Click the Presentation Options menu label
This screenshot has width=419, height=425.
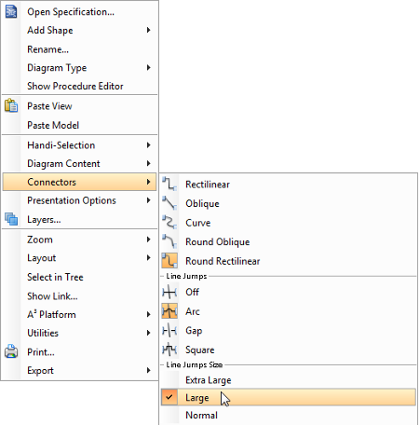[x=72, y=200]
